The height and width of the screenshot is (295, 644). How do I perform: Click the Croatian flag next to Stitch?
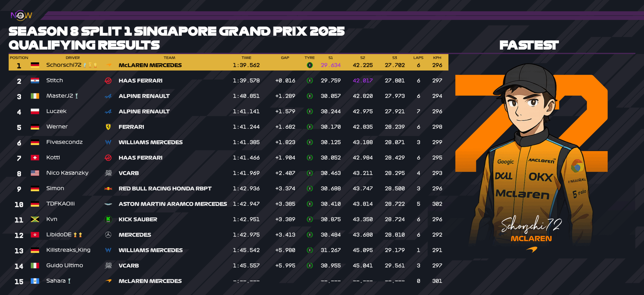point(35,81)
